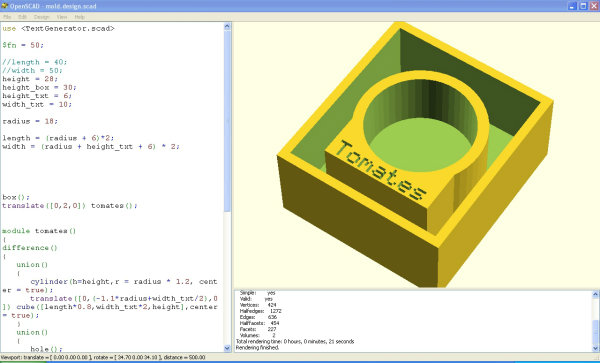Image resolution: width=600 pixels, height=363 pixels.
Task: Click the commented '//width = 50;' line
Action: point(32,70)
